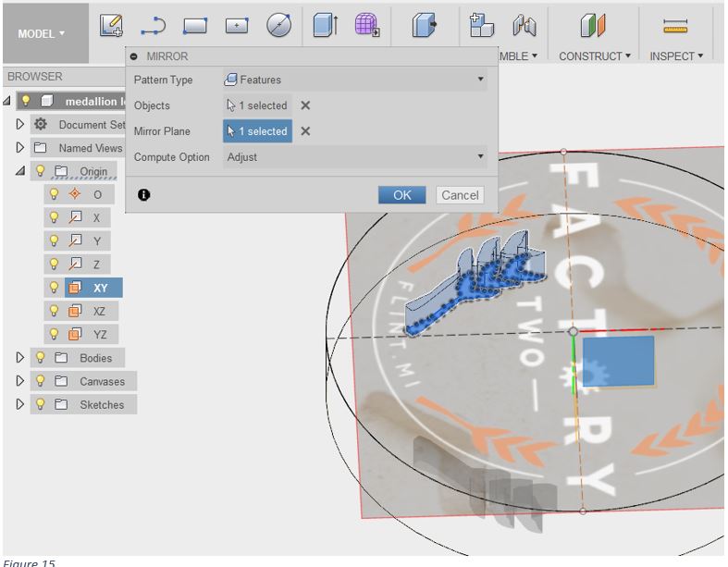This screenshot has height=567, width=728.
Task: Click the Named Views folder icon
Action: (x=41, y=148)
